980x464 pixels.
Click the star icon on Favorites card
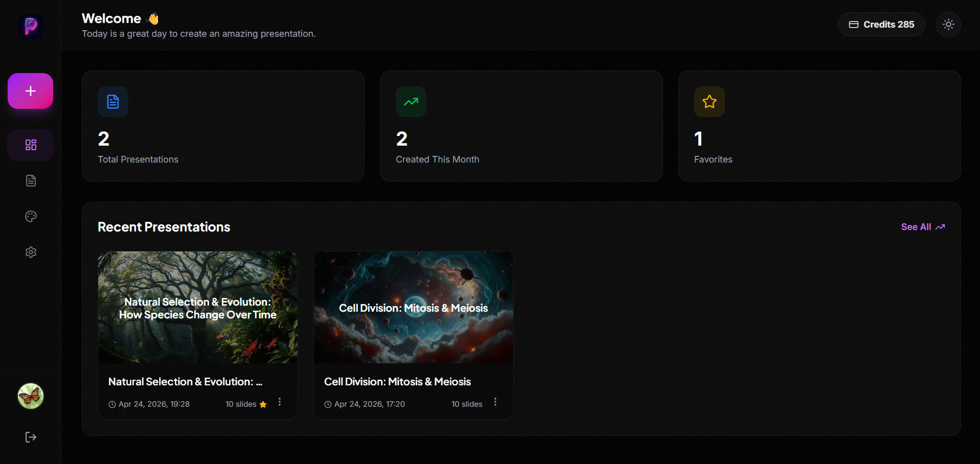(710, 102)
